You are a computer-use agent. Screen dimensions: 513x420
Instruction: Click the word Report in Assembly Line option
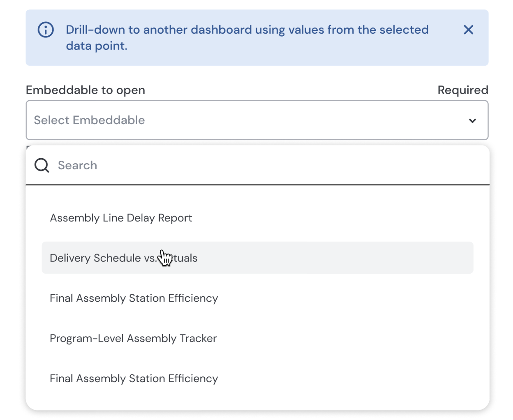[175, 218]
